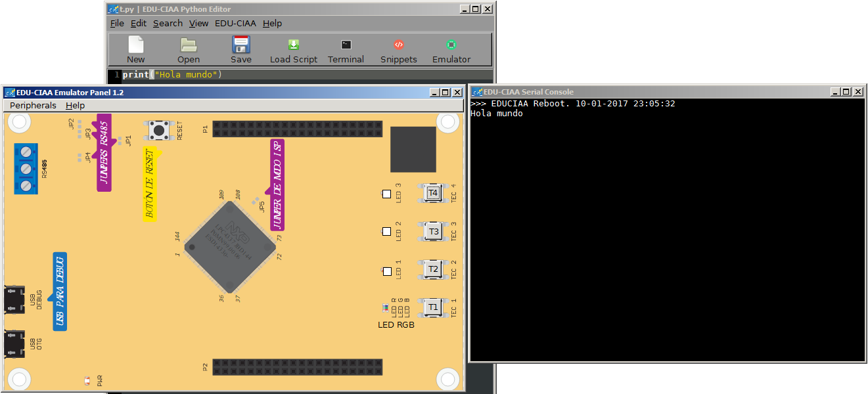Open the Search menu
The image size is (868, 394).
coord(168,23)
